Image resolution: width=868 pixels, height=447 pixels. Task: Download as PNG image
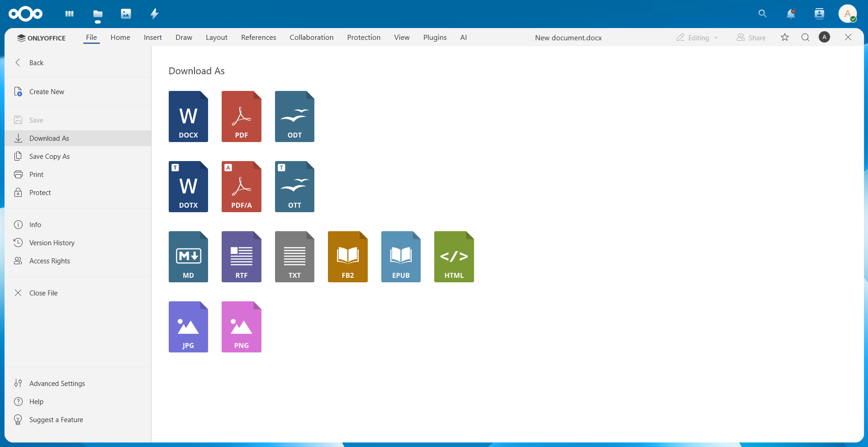pyautogui.click(x=241, y=327)
